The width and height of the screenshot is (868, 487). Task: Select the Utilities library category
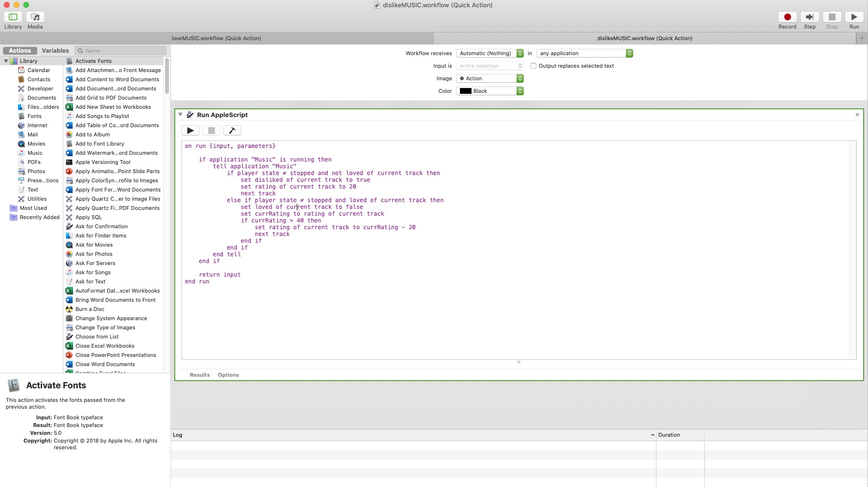click(x=36, y=199)
